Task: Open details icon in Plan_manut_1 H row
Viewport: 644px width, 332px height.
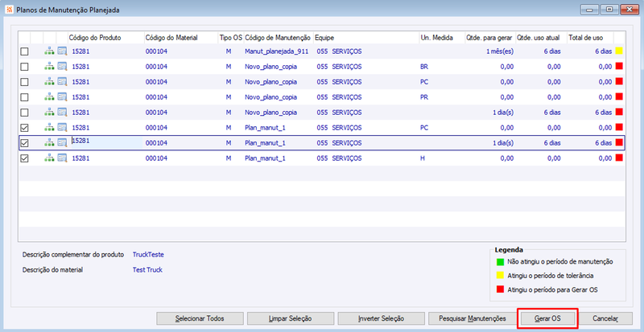Action: tap(62, 158)
